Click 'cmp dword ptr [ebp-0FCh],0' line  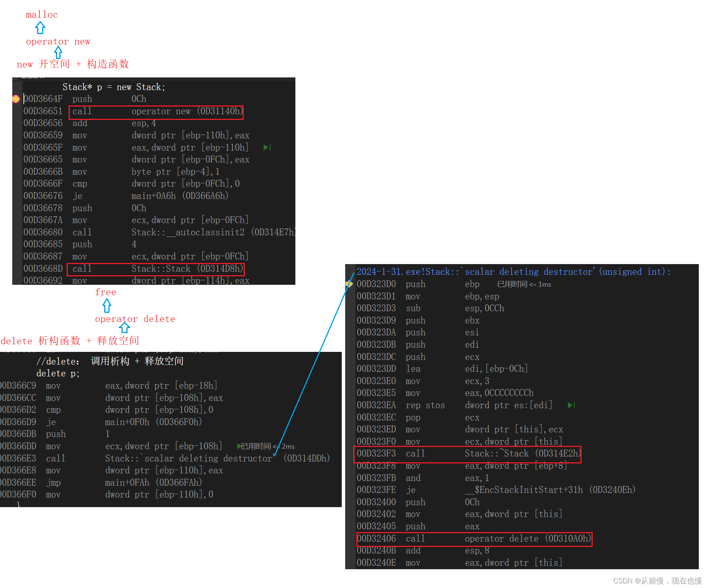point(131,184)
